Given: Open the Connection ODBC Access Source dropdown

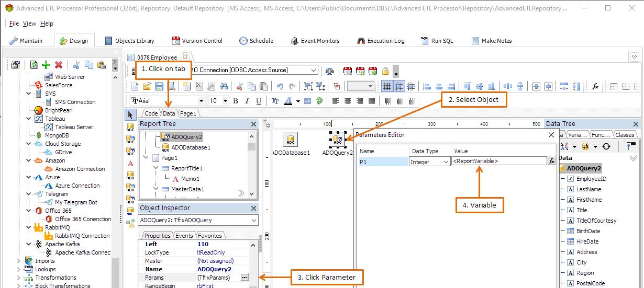Looking at the screenshot, I should tap(314, 70).
